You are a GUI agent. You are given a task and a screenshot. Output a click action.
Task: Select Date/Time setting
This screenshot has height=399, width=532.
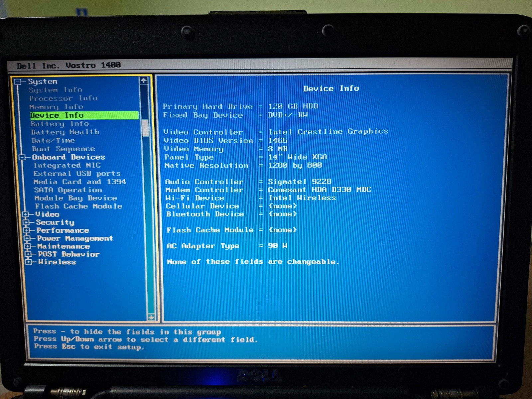(x=53, y=141)
